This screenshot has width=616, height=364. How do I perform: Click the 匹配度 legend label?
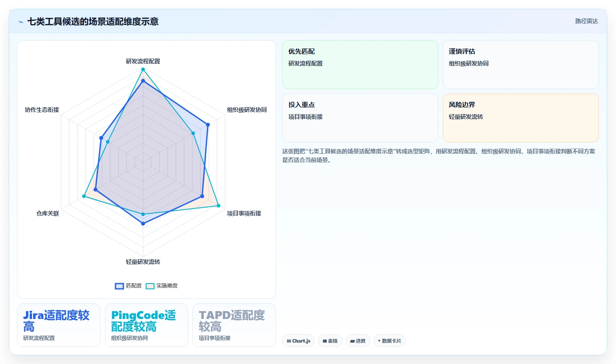(134, 286)
